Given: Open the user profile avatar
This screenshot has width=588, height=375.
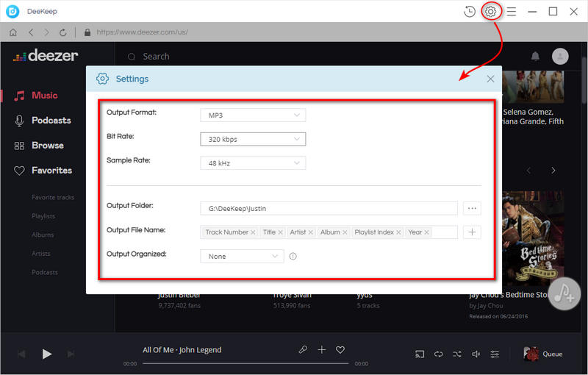Looking at the screenshot, I should click(560, 56).
